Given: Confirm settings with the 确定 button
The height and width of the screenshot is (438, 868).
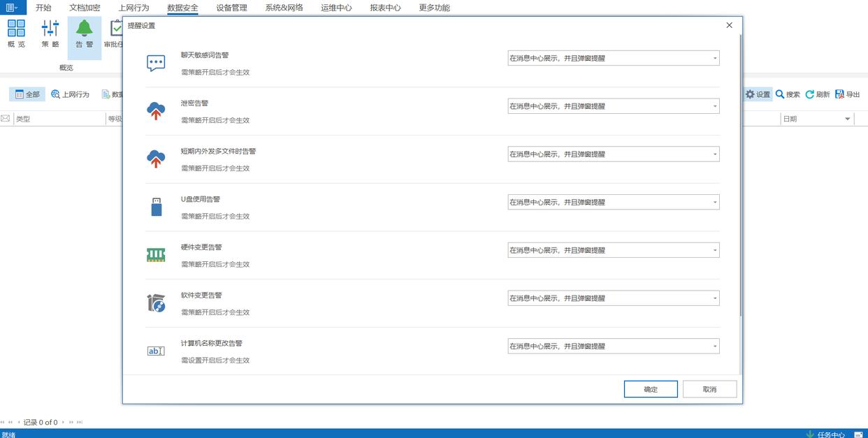Looking at the screenshot, I should coord(651,389).
